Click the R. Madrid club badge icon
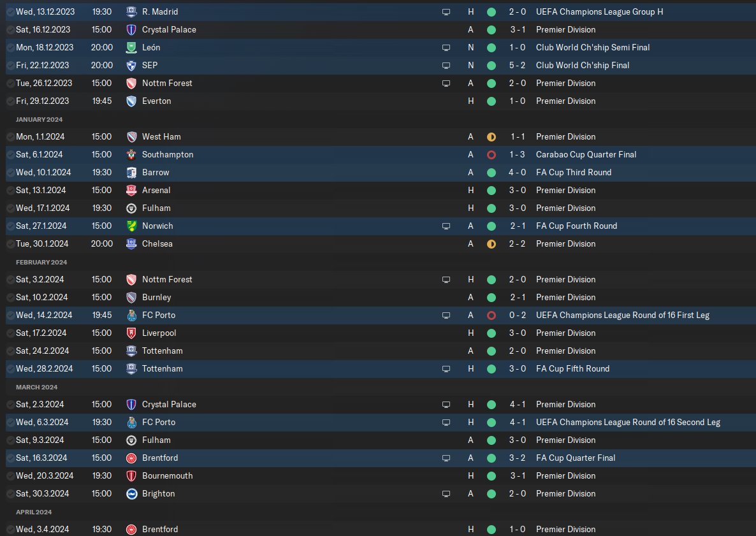Viewport: 756px width, 536px height. click(x=131, y=11)
